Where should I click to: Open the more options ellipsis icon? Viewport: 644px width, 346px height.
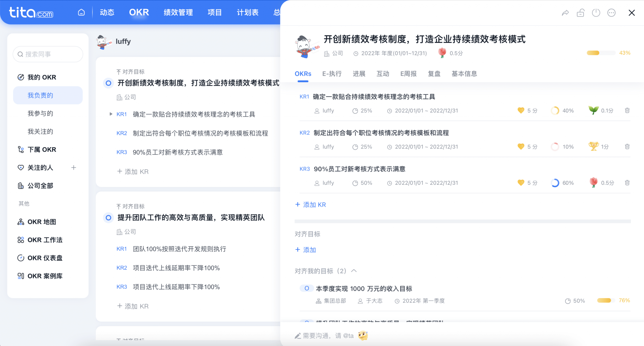(x=611, y=13)
